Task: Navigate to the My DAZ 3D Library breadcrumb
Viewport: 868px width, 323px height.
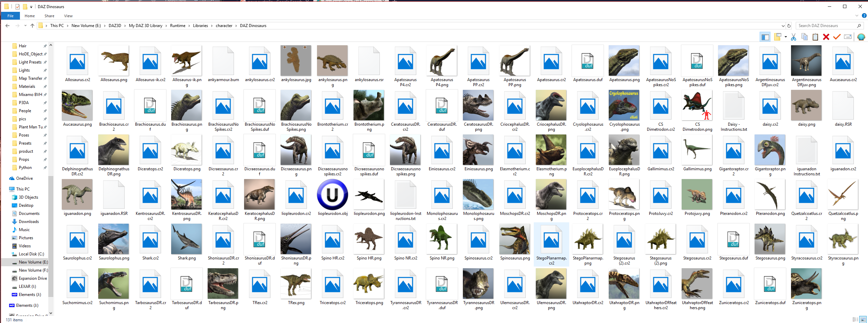Action: tap(146, 26)
